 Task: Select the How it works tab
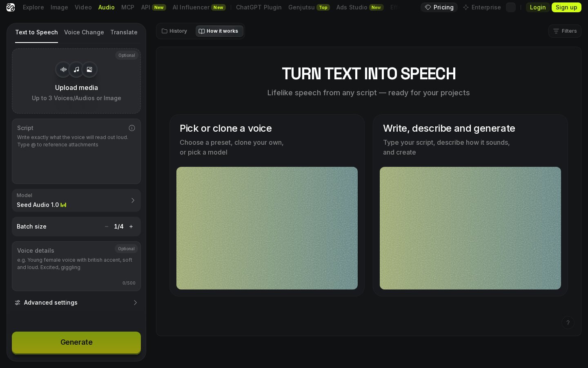point(219,31)
